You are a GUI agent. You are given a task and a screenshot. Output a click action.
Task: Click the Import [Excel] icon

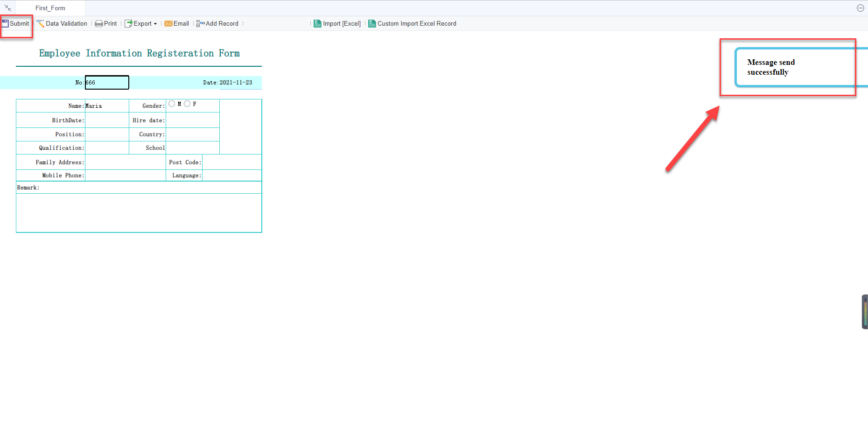tap(317, 23)
